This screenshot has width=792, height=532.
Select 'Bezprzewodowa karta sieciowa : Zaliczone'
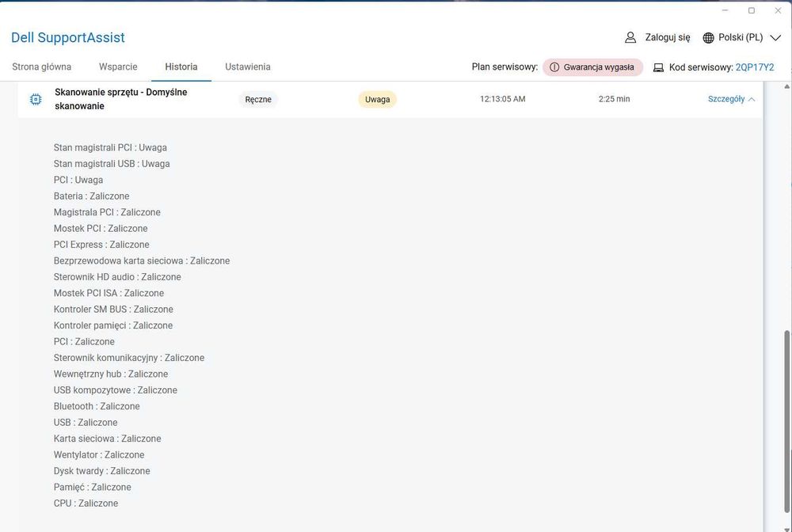click(142, 260)
